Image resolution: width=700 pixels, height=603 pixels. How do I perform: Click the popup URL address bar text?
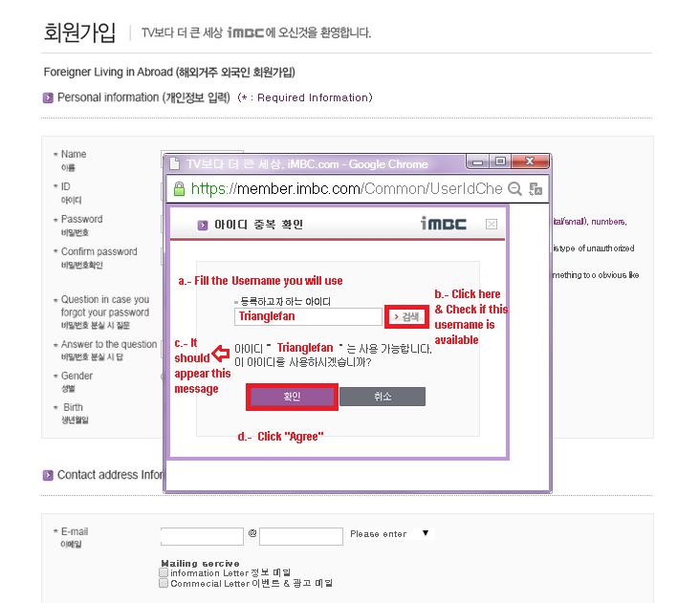(x=346, y=188)
